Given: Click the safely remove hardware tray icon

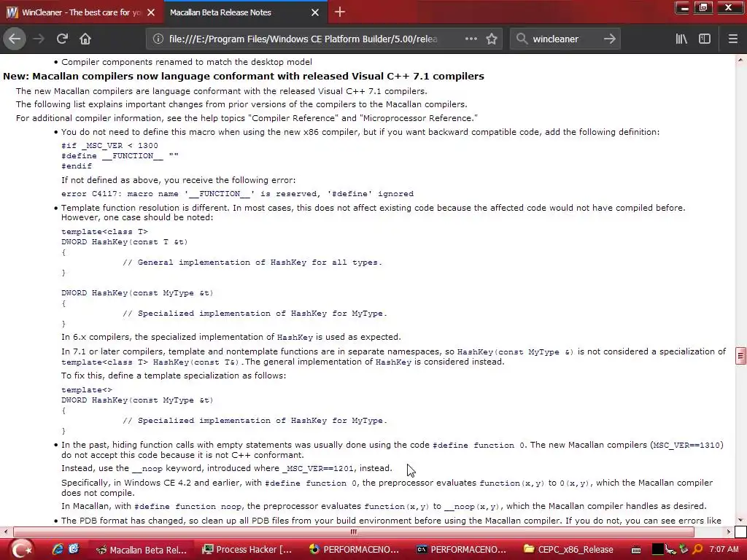Looking at the screenshot, I should pos(684,549).
